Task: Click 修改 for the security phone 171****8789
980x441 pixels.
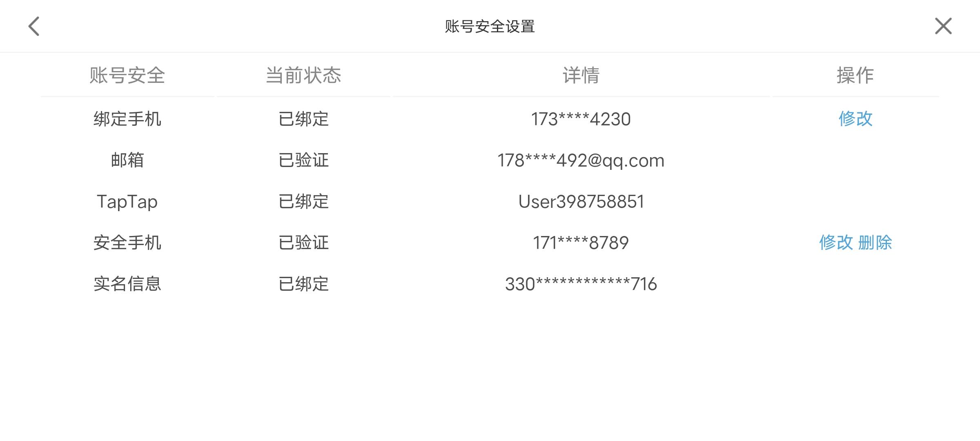Action: click(836, 243)
